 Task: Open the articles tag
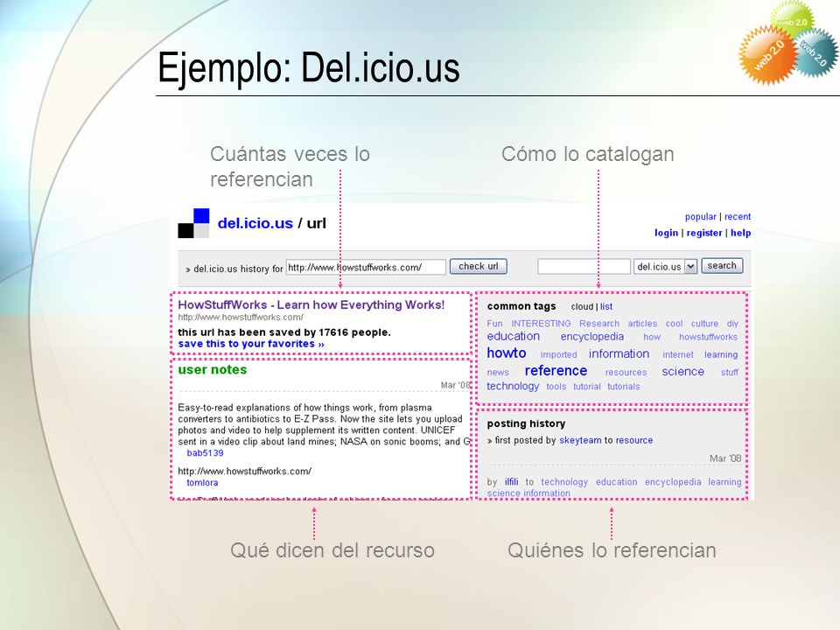pyautogui.click(x=642, y=324)
